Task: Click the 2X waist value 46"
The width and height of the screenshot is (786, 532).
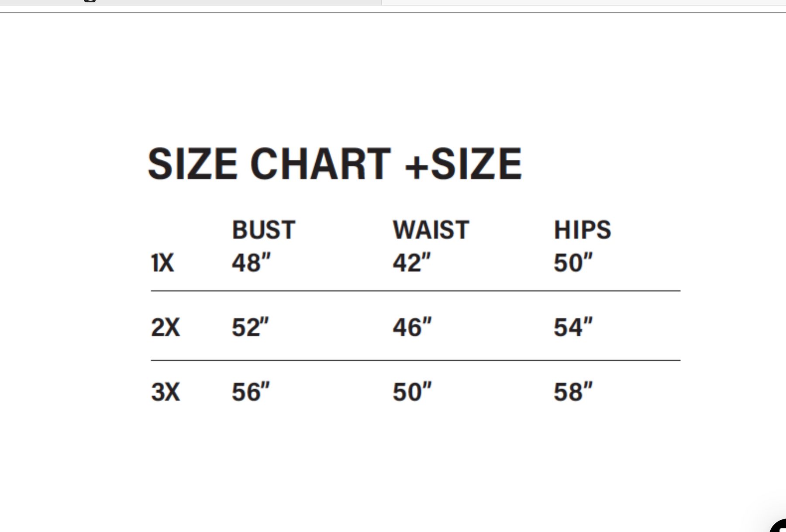Action: 412,327
